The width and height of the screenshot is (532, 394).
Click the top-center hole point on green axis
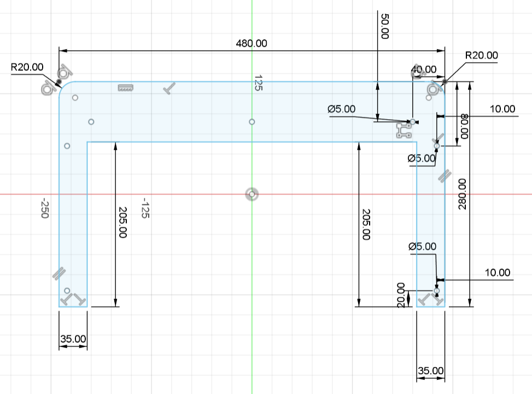pos(252,121)
